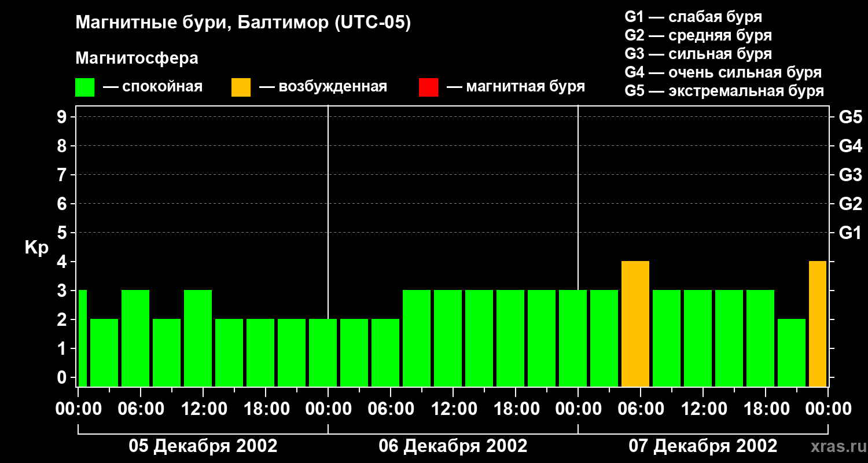
Task: Click the Kp 3 bar at 06:00 on 05 Декабря
Action: click(135, 338)
